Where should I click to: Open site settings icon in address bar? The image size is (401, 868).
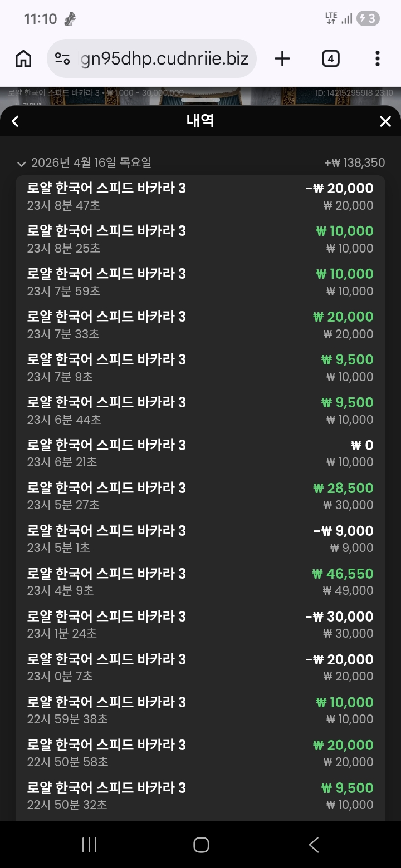[62, 58]
